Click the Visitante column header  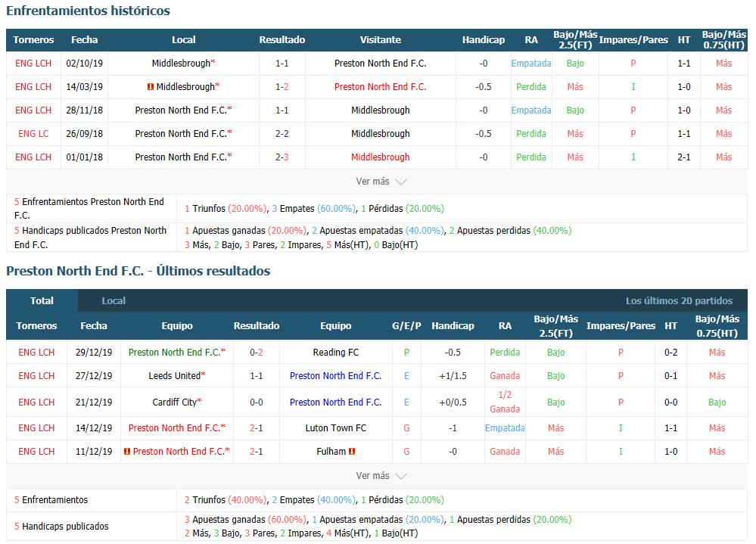pyautogui.click(x=381, y=40)
